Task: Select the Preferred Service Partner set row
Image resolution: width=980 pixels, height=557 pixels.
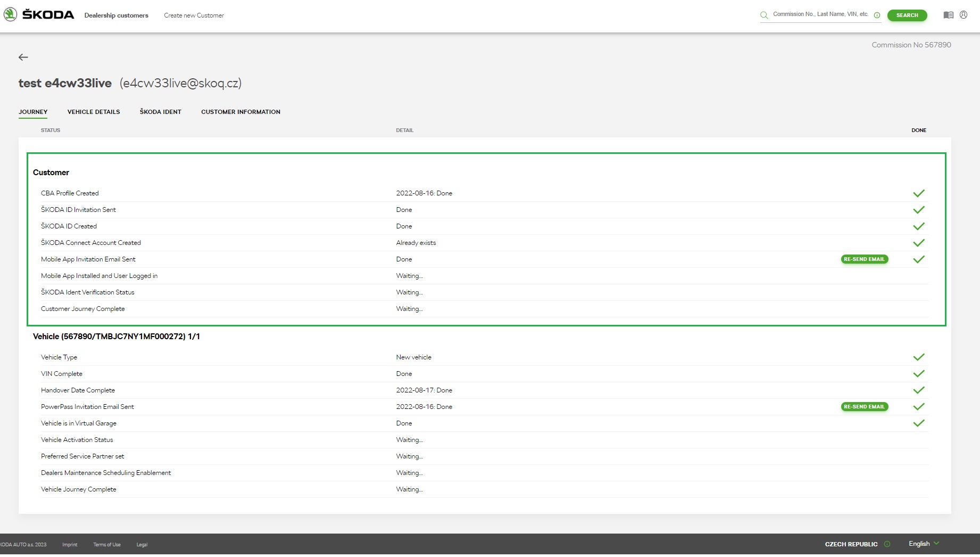Action: [x=485, y=456]
